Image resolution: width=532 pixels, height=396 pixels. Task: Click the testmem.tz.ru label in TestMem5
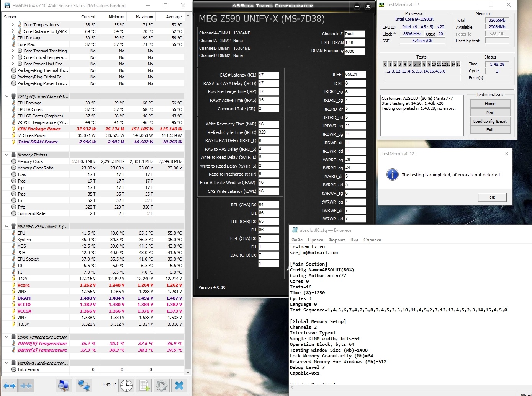tap(490, 95)
